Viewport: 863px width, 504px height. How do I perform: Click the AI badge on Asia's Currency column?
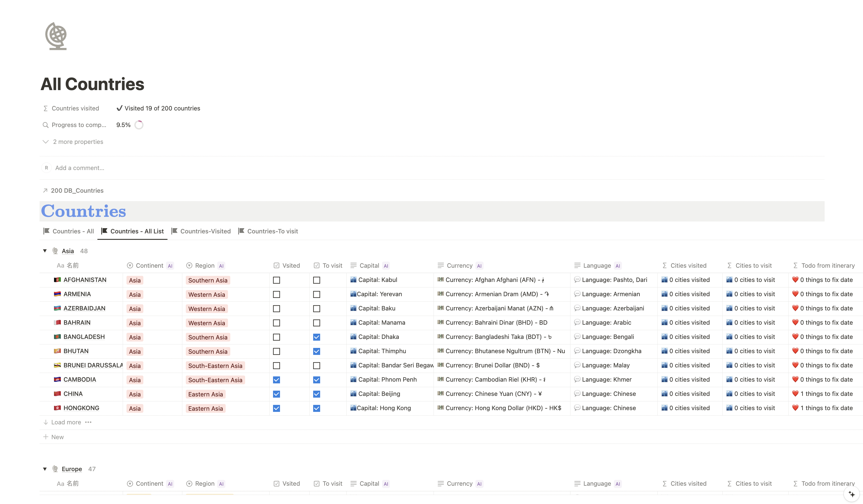(479, 266)
